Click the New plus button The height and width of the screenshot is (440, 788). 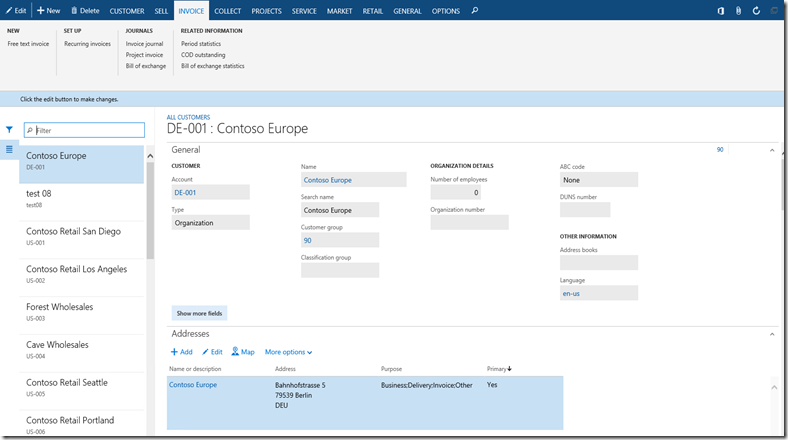[x=48, y=11]
